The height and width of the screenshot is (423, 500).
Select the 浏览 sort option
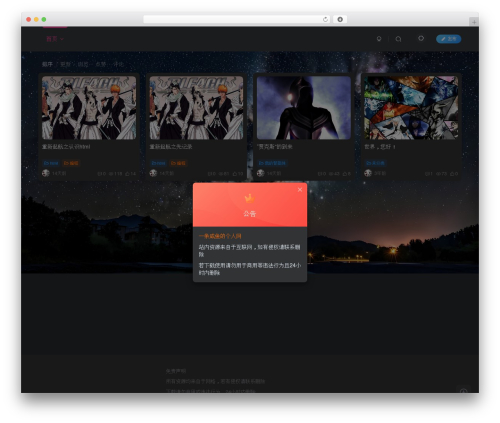point(83,64)
